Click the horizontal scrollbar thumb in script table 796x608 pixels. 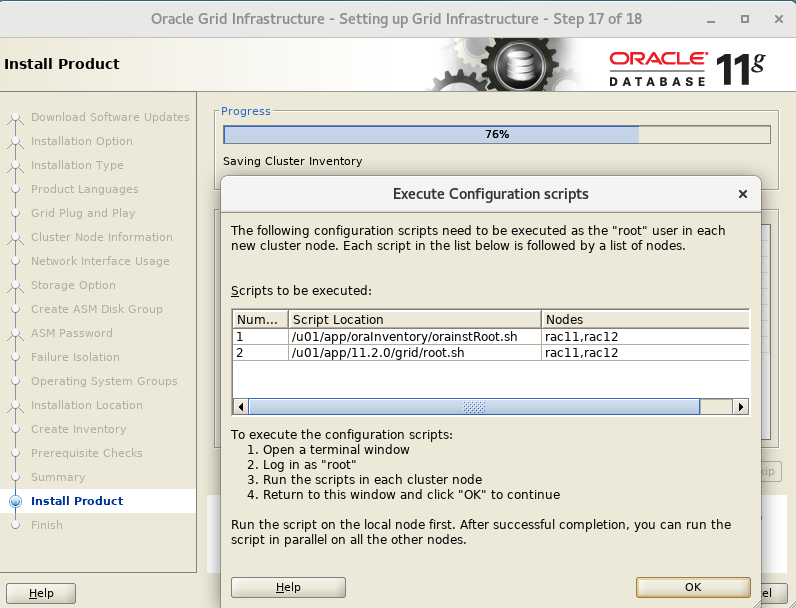tap(474, 407)
